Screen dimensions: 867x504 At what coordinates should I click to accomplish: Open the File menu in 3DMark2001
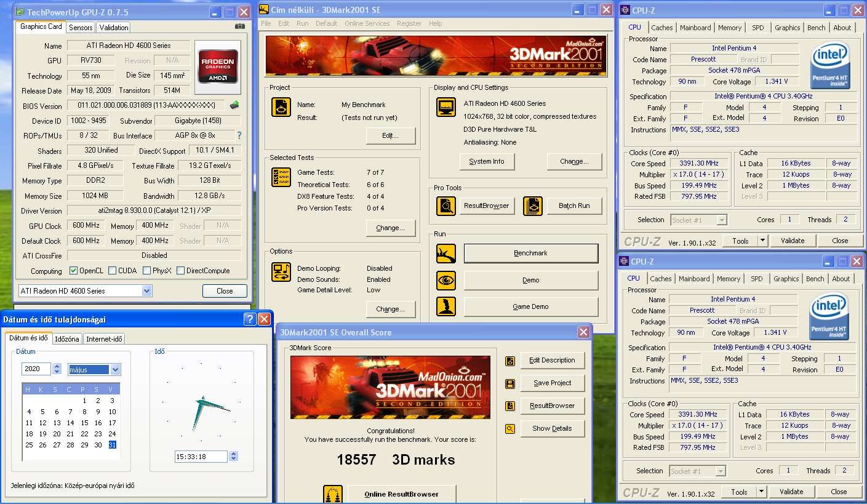[266, 23]
